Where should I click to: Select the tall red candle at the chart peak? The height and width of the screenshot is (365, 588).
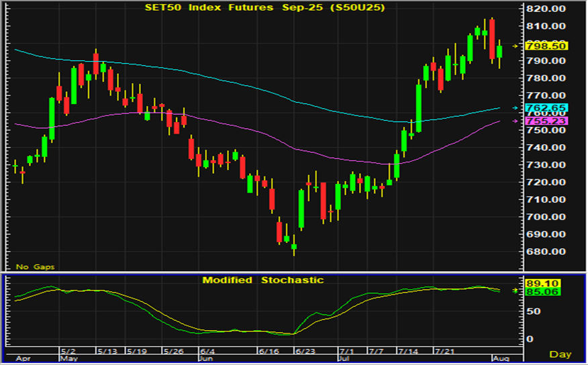492,39
